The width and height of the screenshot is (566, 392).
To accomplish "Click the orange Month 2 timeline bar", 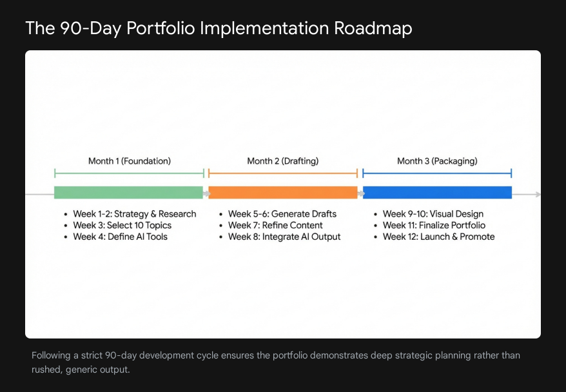I will (282, 192).
